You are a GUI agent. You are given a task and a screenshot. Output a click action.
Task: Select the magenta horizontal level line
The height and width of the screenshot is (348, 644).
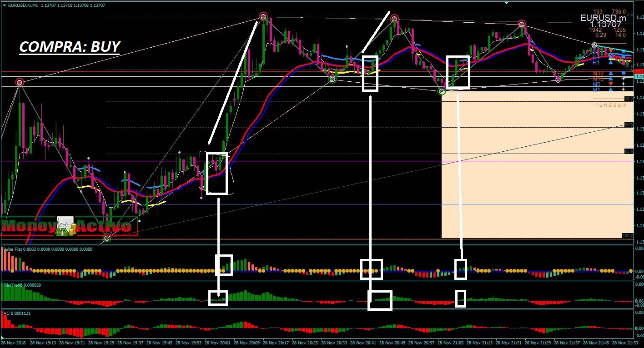(317, 161)
